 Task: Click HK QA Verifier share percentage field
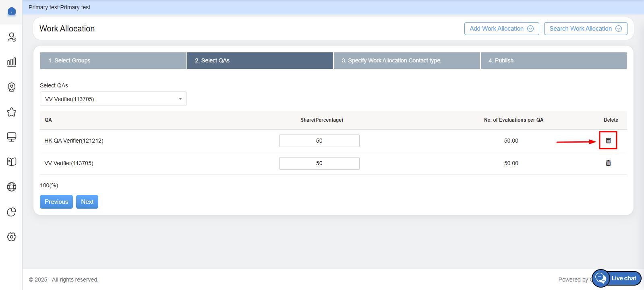(x=319, y=141)
